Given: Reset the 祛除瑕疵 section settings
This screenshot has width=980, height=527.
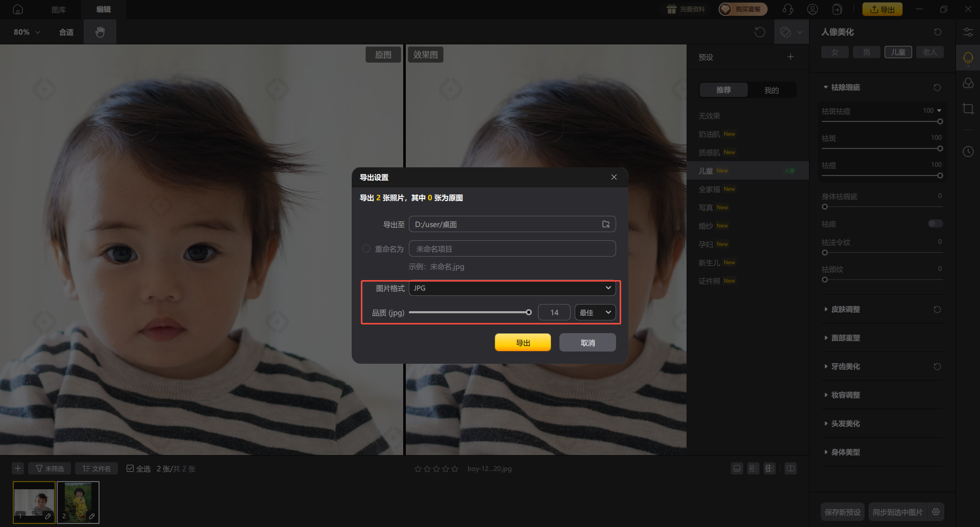Looking at the screenshot, I should point(937,88).
